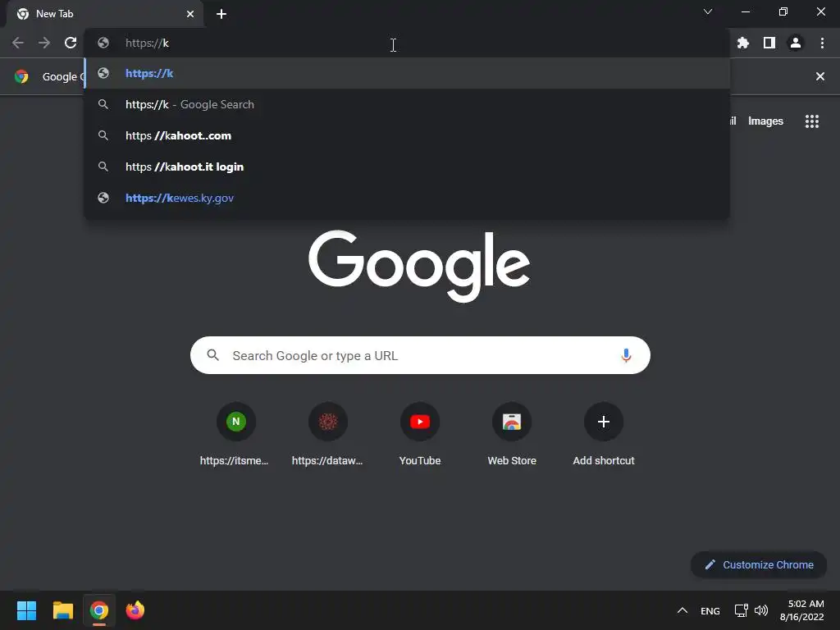Click the Google logo
Screen dimensions: 840x630
click(419, 266)
